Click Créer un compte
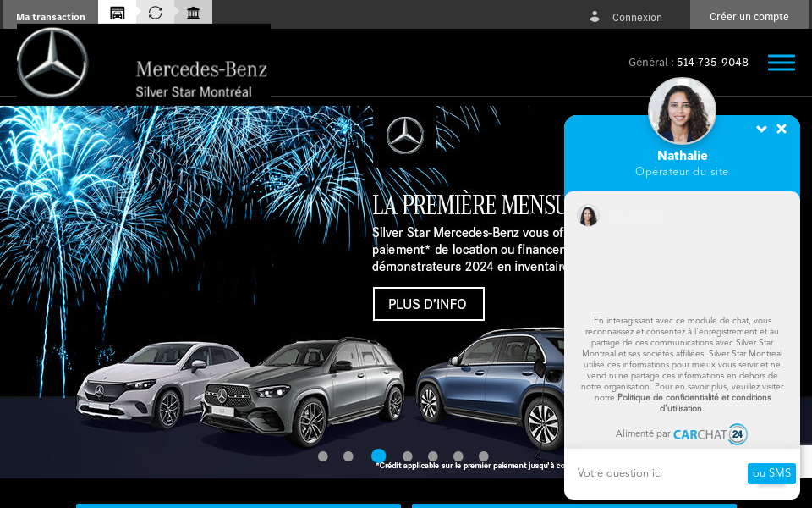Viewport: 812px width, 508px height. click(x=749, y=17)
